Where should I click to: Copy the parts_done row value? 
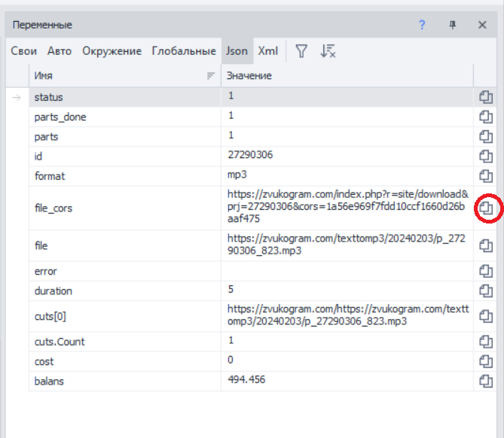(x=486, y=117)
